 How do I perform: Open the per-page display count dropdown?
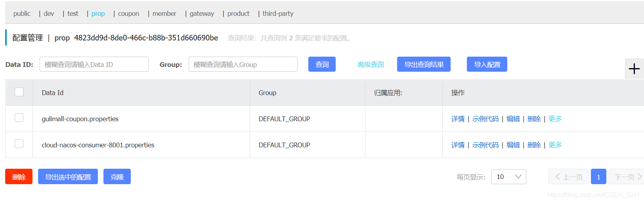(509, 177)
